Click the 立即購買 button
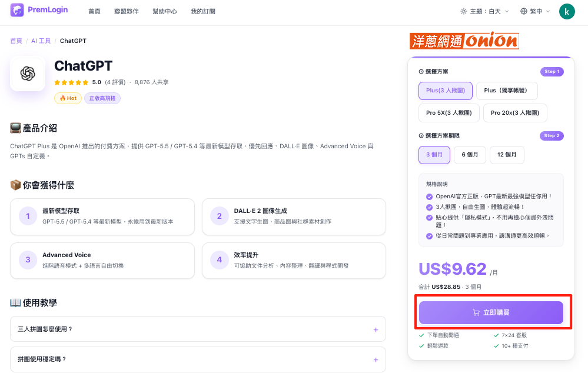The width and height of the screenshot is (588, 373). point(491,312)
